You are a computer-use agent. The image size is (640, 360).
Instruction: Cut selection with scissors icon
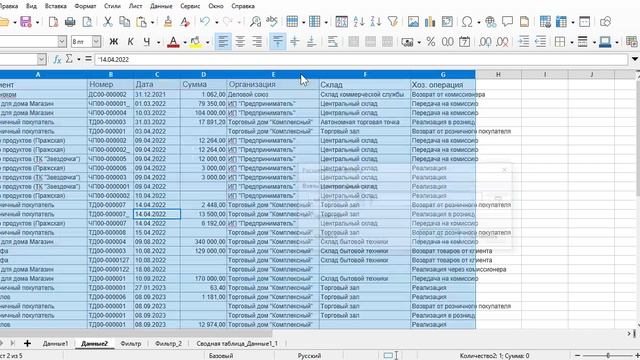click(108, 22)
